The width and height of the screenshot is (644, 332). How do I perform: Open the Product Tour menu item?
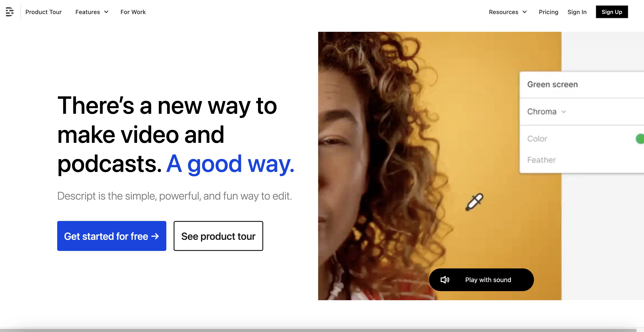pyautogui.click(x=44, y=12)
